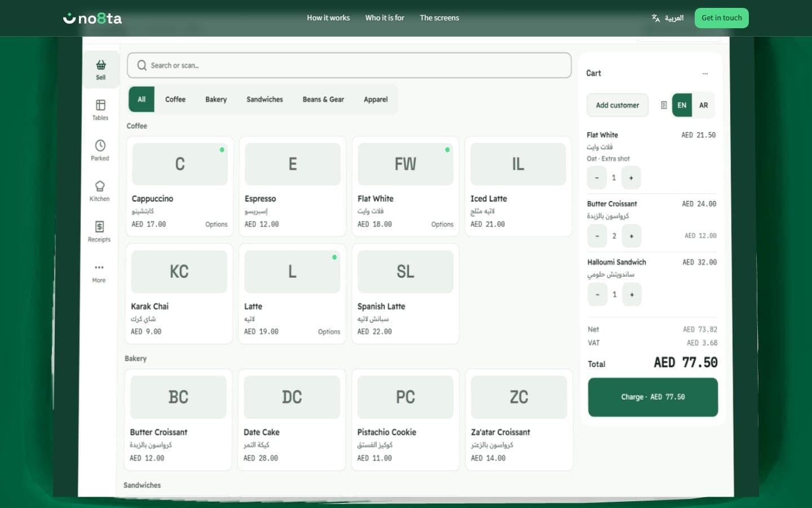
Task: Click Get in touch button
Action: 722,18
